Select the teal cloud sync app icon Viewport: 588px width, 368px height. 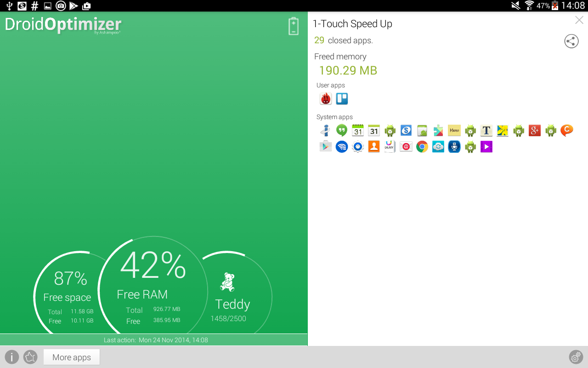point(438,147)
